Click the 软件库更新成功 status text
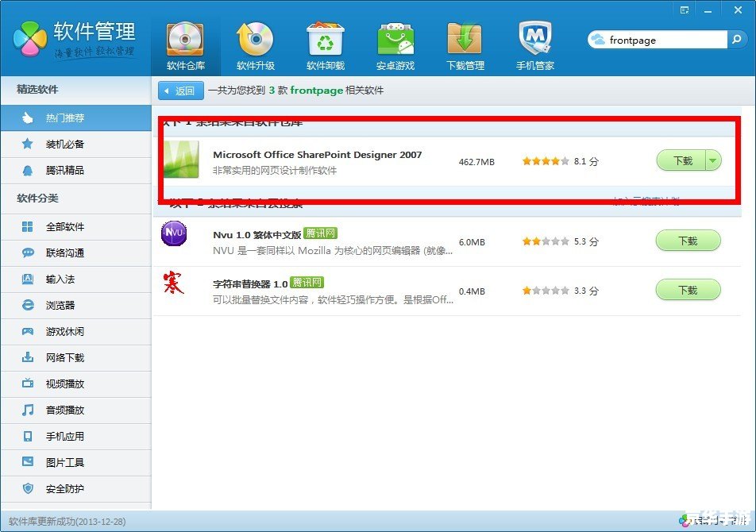This screenshot has width=756, height=532. [x=67, y=522]
